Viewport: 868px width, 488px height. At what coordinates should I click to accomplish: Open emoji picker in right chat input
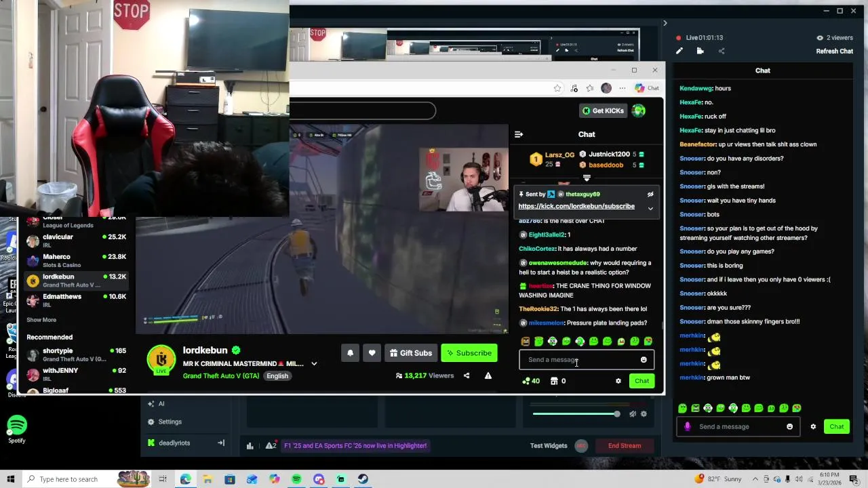(x=789, y=426)
